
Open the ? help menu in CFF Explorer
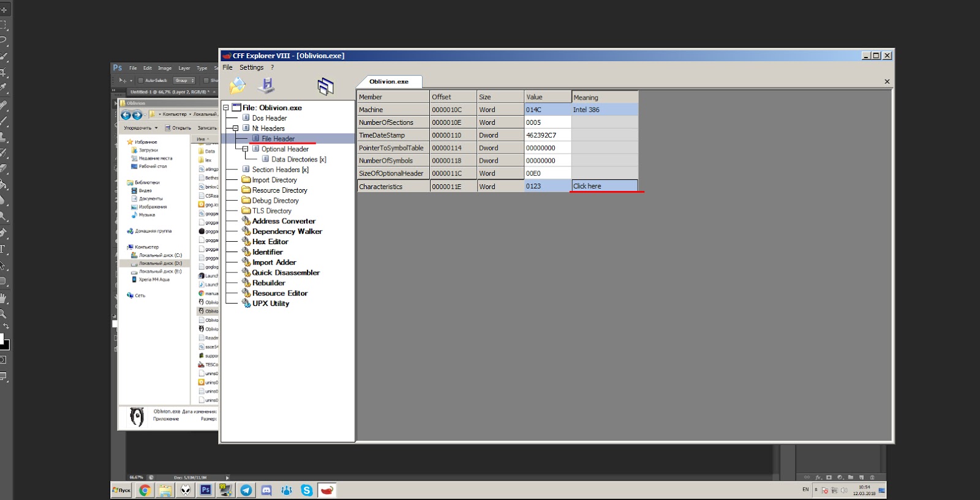(273, 67)
